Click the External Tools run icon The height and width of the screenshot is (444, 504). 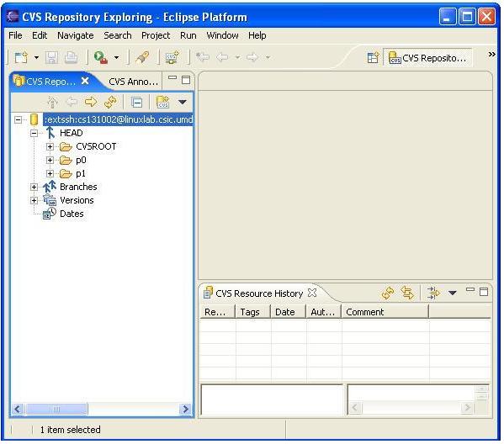pos(101,58)
